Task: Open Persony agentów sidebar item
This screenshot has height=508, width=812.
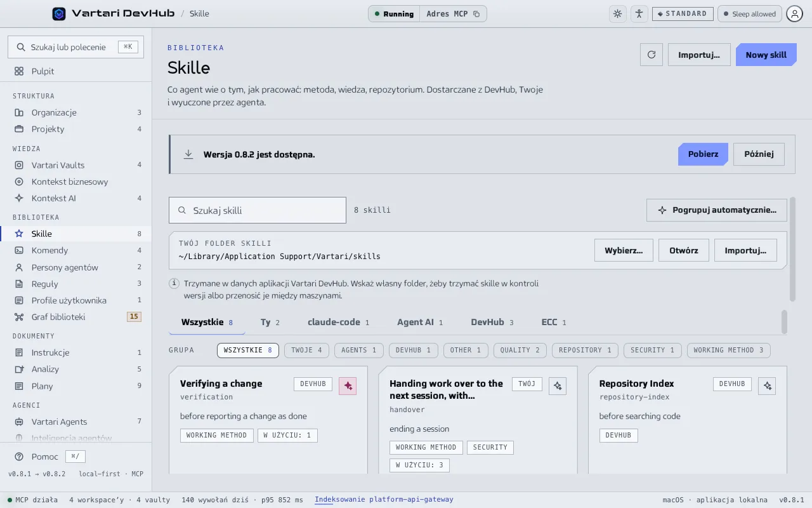Action: (76, 267)
